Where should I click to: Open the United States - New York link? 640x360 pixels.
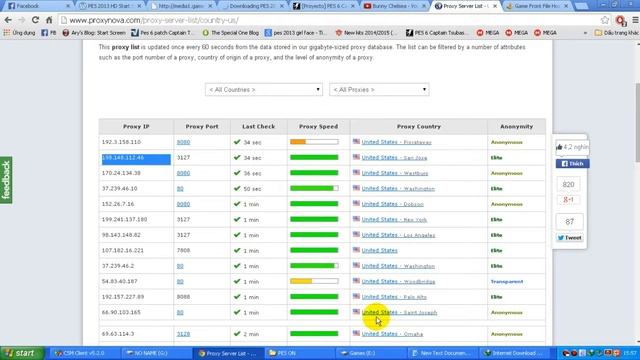click(394, 220)
